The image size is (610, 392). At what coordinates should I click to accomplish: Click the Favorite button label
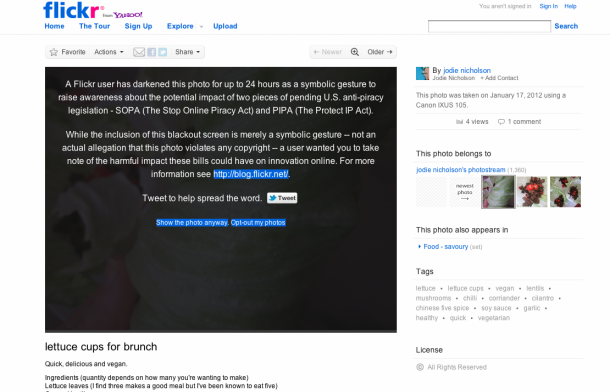(x=73, y=52)
